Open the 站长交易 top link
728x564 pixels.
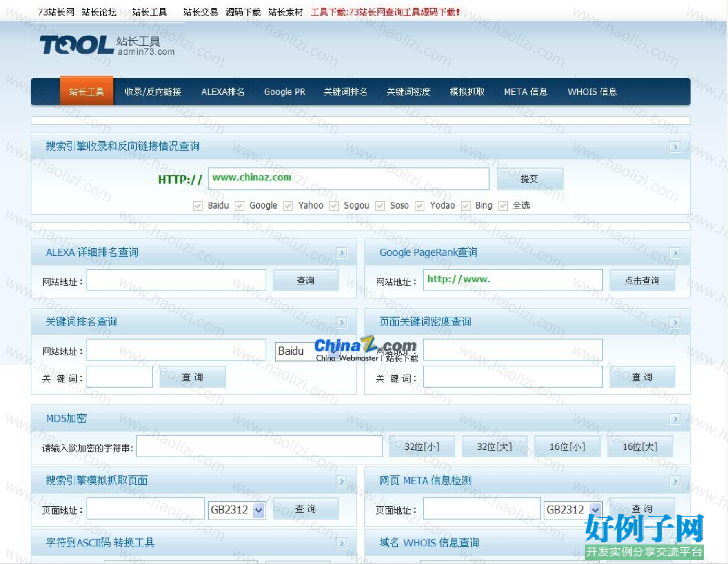[x=200, y=12]
